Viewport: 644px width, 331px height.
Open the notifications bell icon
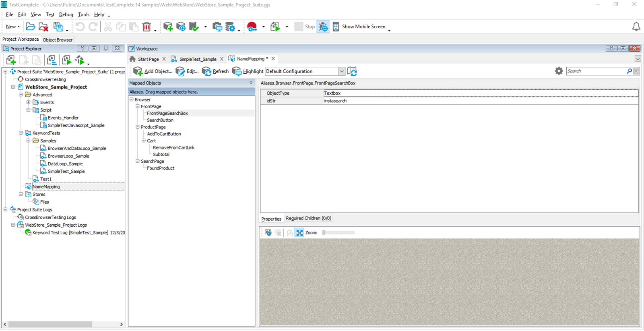point(636,27)
